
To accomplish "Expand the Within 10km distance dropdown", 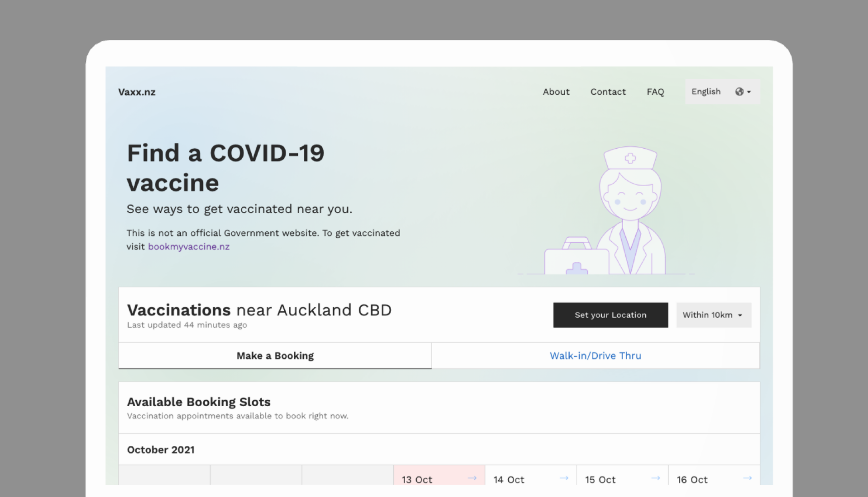I will (713, 315).
